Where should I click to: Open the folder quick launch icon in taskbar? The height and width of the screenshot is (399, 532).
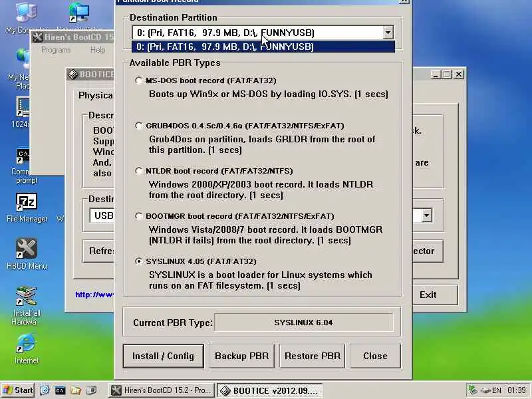[75, 390]
